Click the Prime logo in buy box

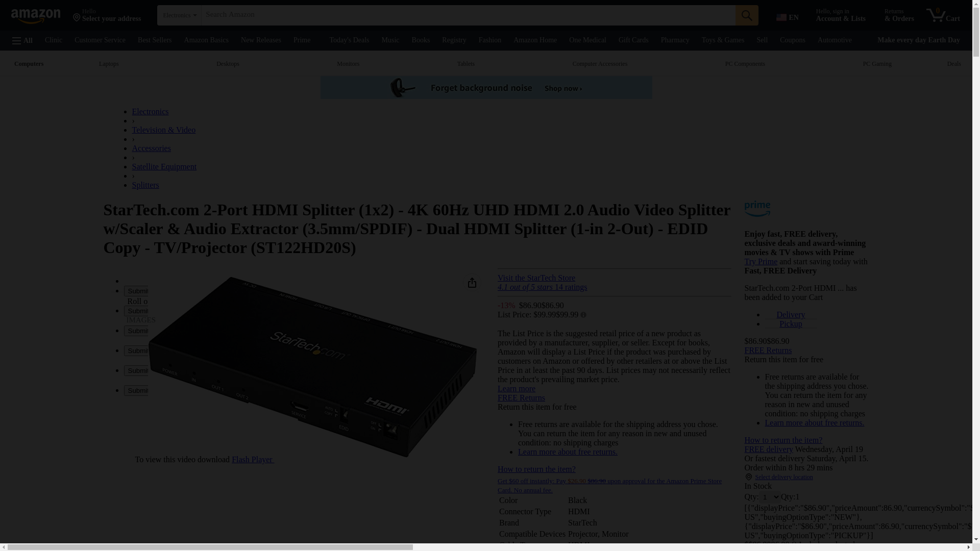click(x=757, y=209)
